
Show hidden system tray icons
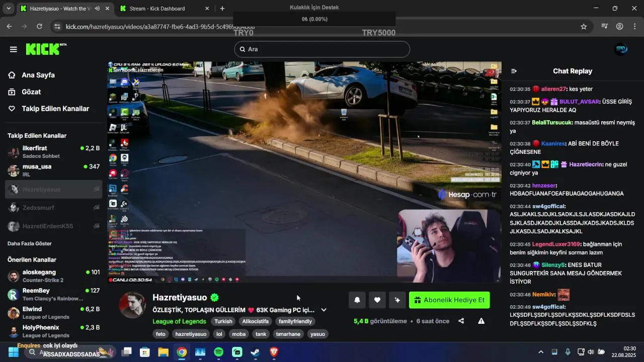pyautogui.click(x=541, y=352)
